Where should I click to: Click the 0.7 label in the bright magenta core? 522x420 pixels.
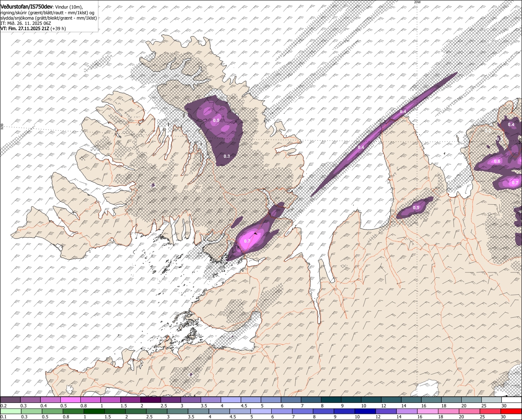pos(247,241)
